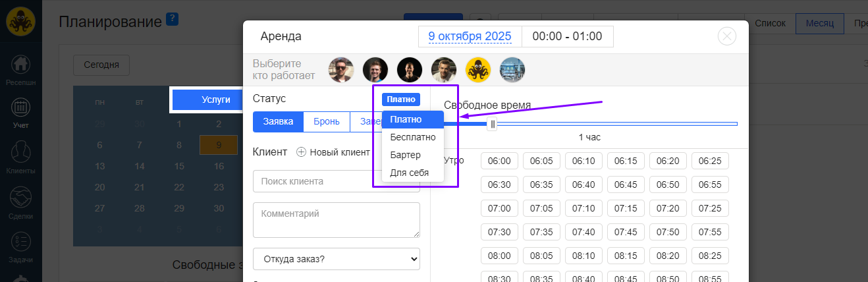The height and width of the screenshot is (282, 868).
Task: Open the Учет sidebar section
Action: [x=20, y=113]
